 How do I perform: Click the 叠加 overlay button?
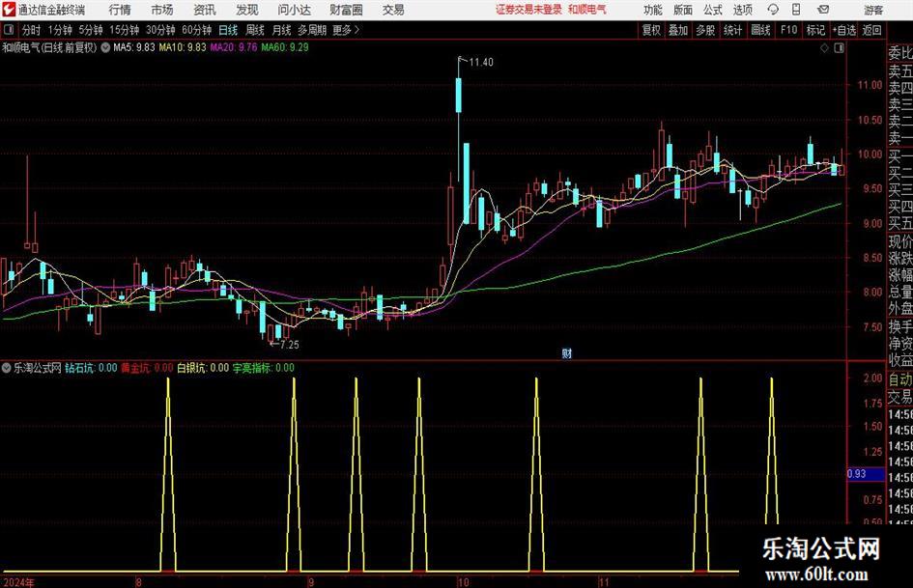point(678,30)
